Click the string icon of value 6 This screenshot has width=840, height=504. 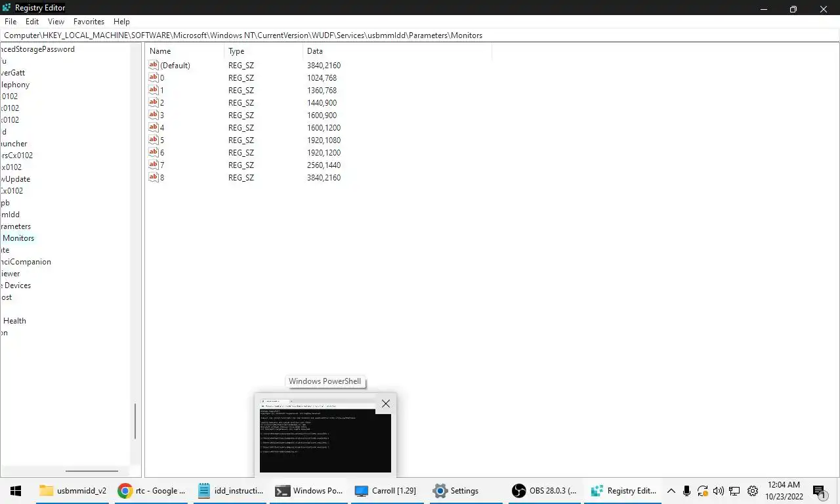coord(154,152)
